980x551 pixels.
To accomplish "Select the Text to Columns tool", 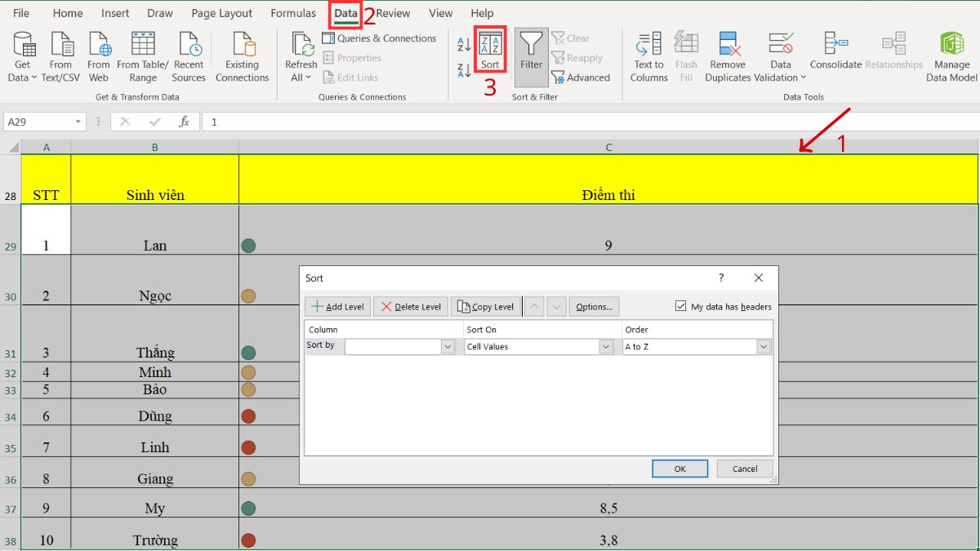I will click(x=648, y=55).
